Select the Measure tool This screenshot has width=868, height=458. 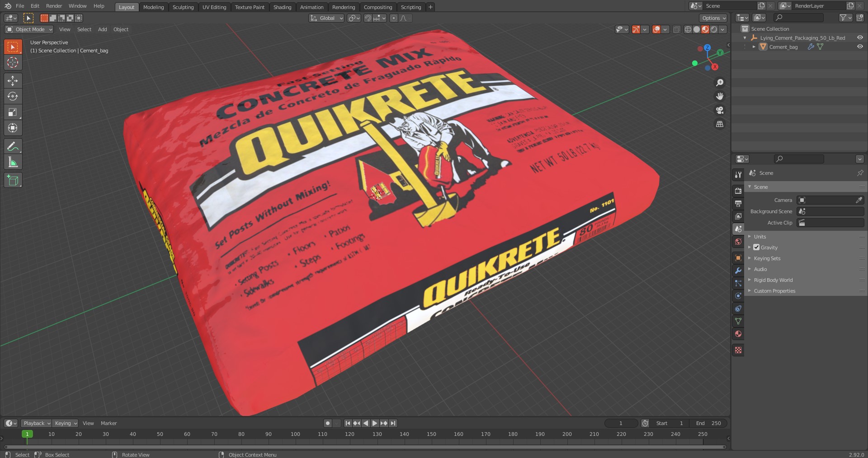13,162
